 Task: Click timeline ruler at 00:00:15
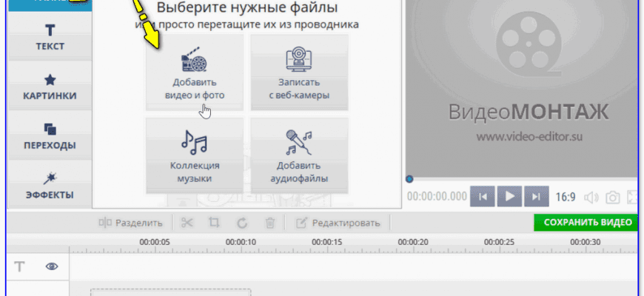coord(327,242)
